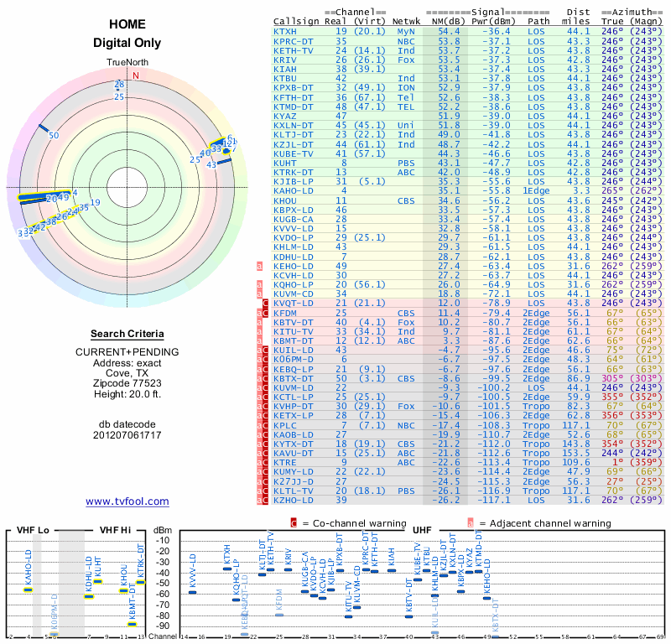Click the Path column header
The image size is (671, 644).
point(538,22)
